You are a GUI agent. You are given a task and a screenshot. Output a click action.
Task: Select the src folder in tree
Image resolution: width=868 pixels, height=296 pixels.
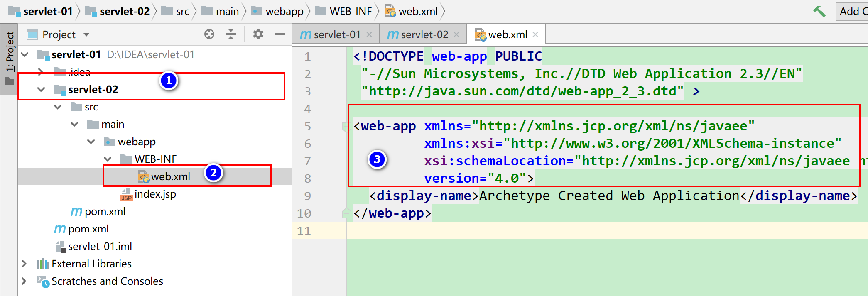[91, 107]
